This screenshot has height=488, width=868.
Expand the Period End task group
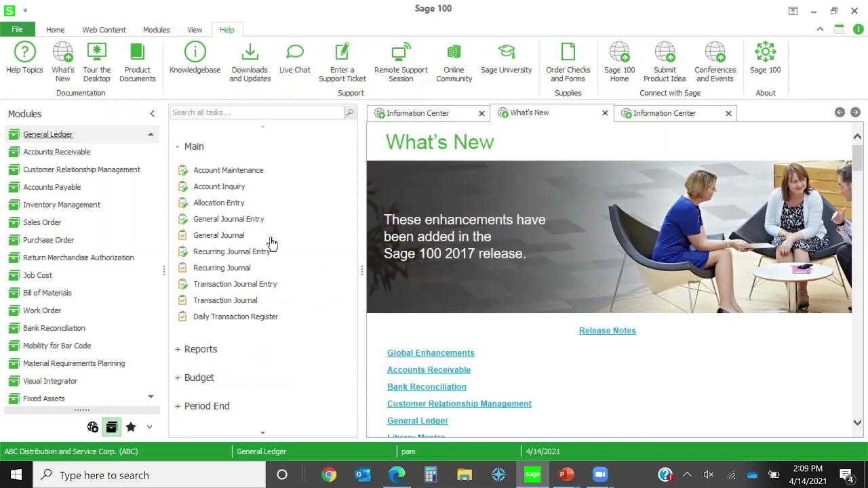click(x=178, y=406)
